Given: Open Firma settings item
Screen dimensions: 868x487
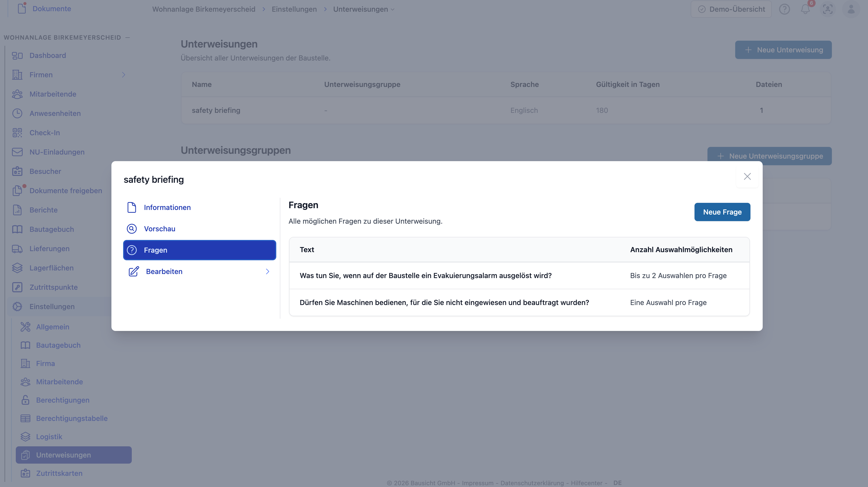Looking at the screenshot, I should click(x=46, y=363).
